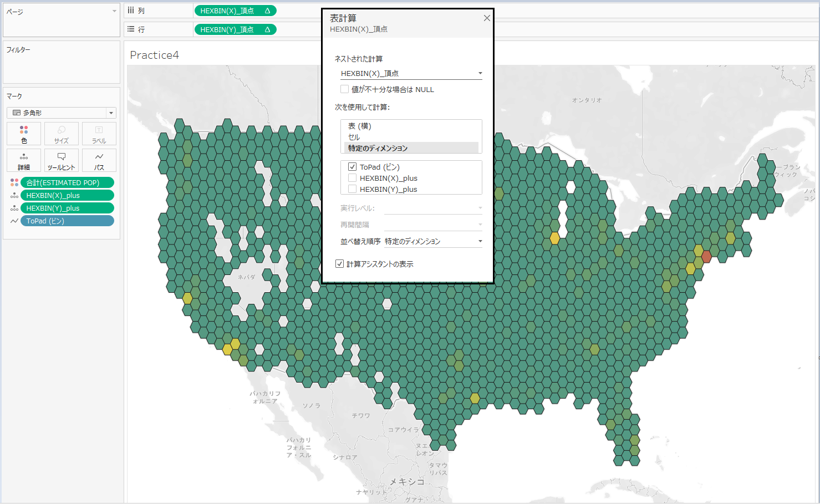
Task: Open the Detail (詳細) marks card
Action: pyautogui.click(x=24, y=160)
